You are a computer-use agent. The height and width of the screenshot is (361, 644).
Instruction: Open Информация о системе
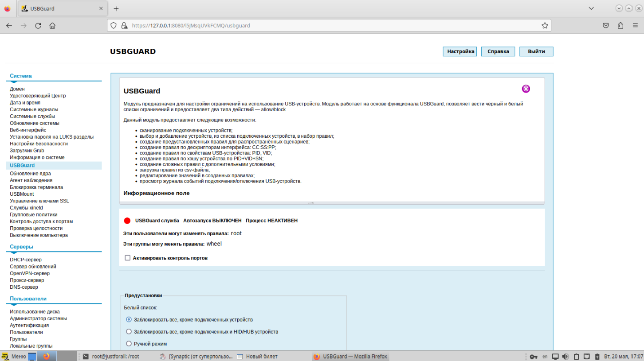pos(37,157)
